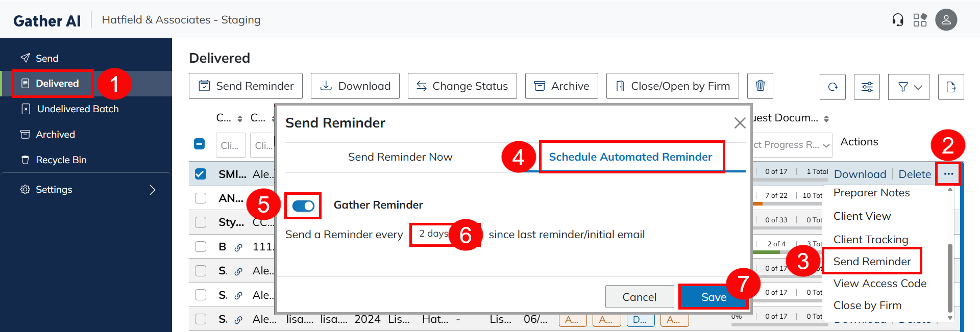
Task: Open the three-dots row actions menu
Action: [x=948, y=174]
